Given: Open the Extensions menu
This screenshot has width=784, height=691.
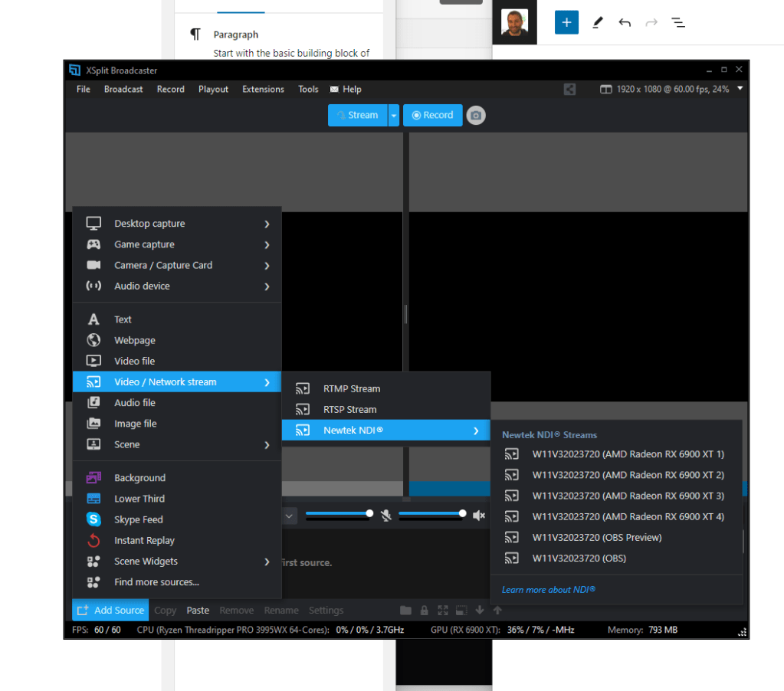Looking at the screenshot, I should 264,90.
